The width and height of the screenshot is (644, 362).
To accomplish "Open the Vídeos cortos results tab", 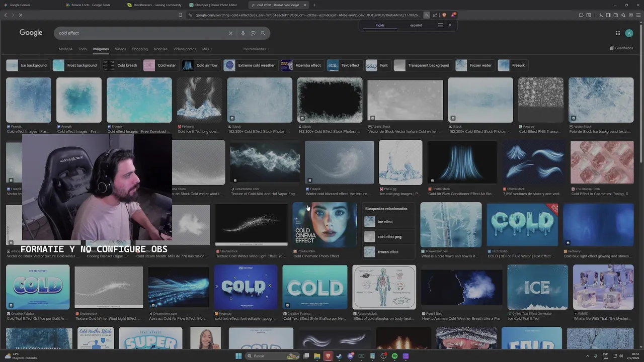I will 185,49.
